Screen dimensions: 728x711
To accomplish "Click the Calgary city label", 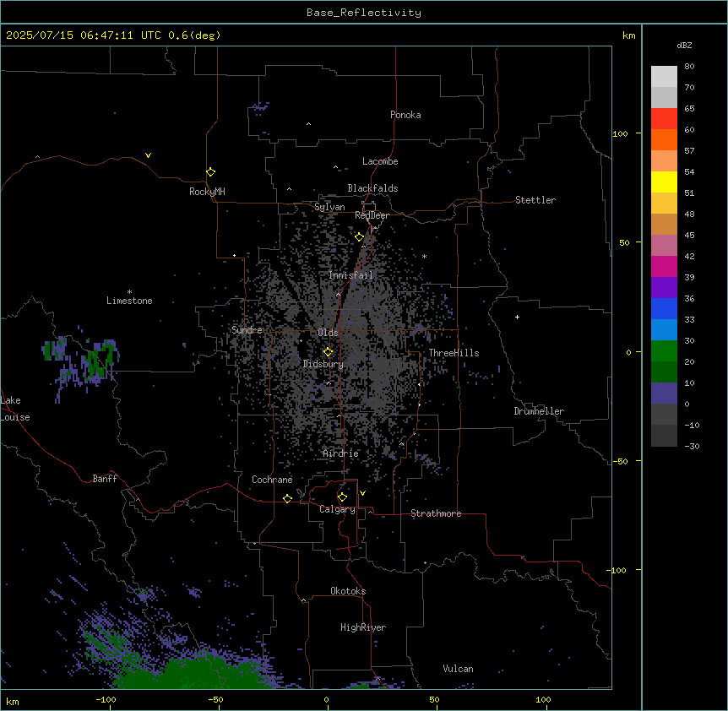I will [x=337, y=509].
